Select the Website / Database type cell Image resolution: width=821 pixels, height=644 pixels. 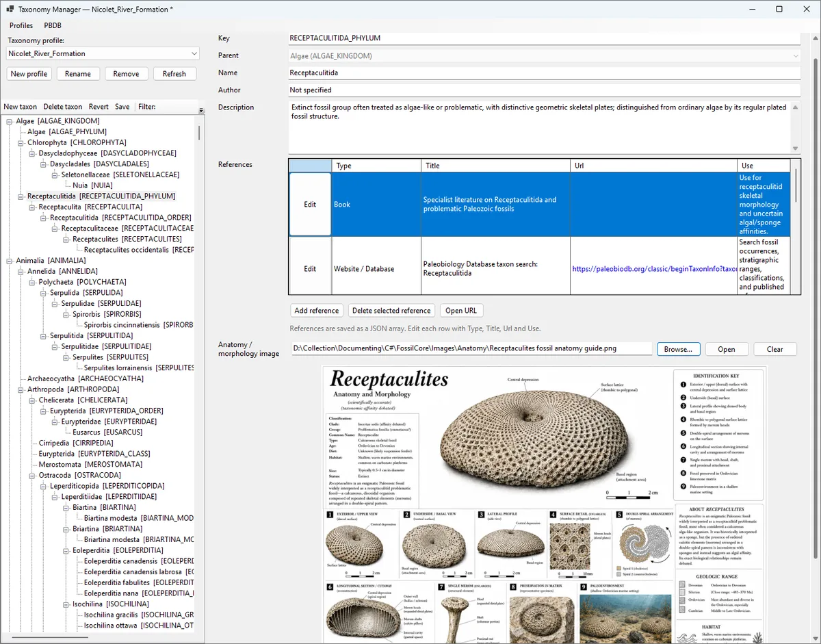pyautogui.click(x=376, y=269)
